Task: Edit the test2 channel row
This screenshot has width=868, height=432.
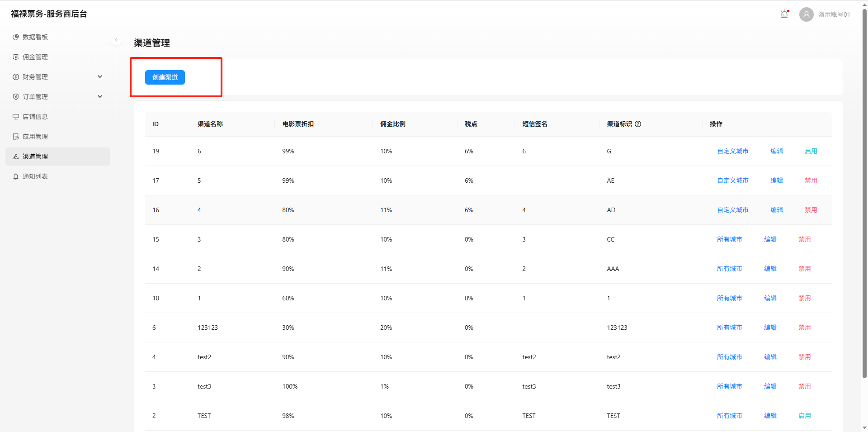Action: point(770,357)
